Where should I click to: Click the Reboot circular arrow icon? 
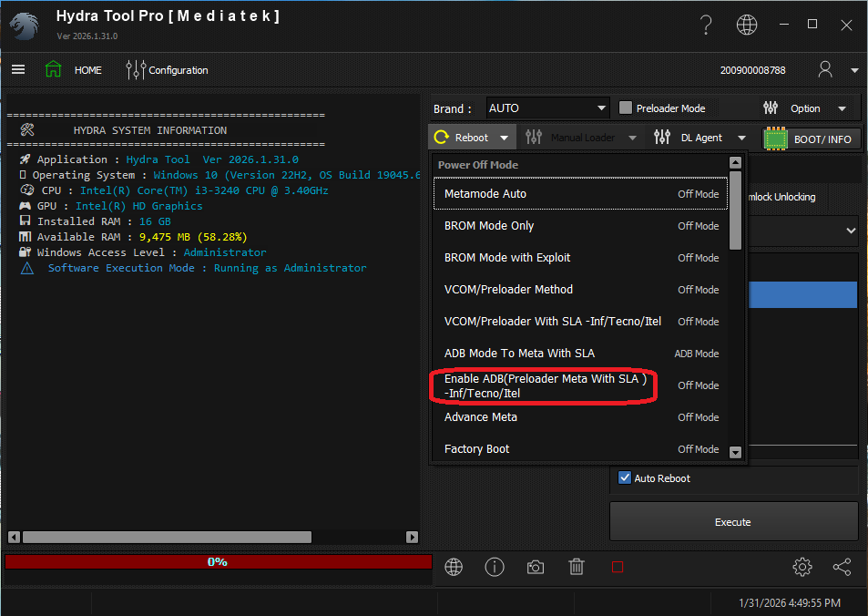[x=441, y=137]
